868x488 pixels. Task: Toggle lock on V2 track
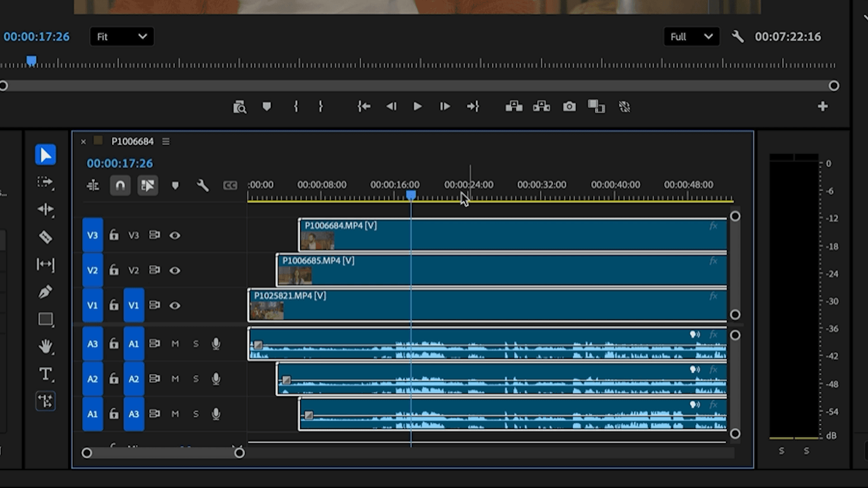(x=114, y=270)
